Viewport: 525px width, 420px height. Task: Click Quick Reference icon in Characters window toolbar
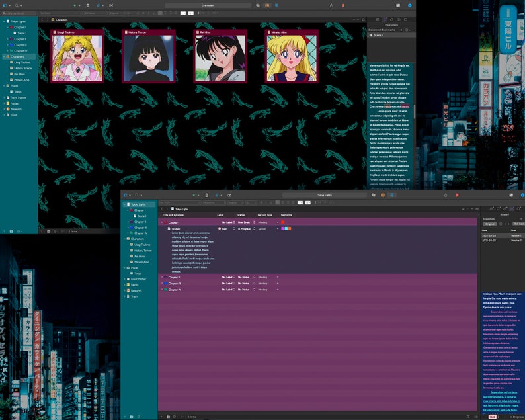point(111,5)
